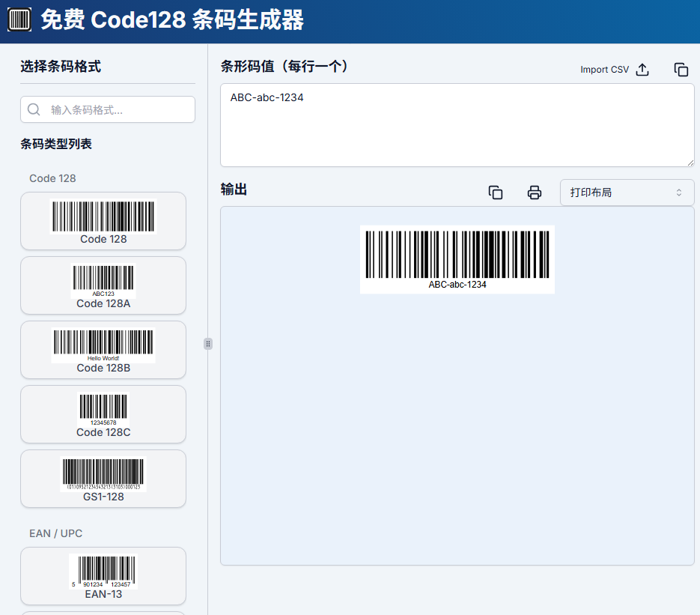
Task: Click the upload icon next to Import CSV
Action: pos(642,70)
